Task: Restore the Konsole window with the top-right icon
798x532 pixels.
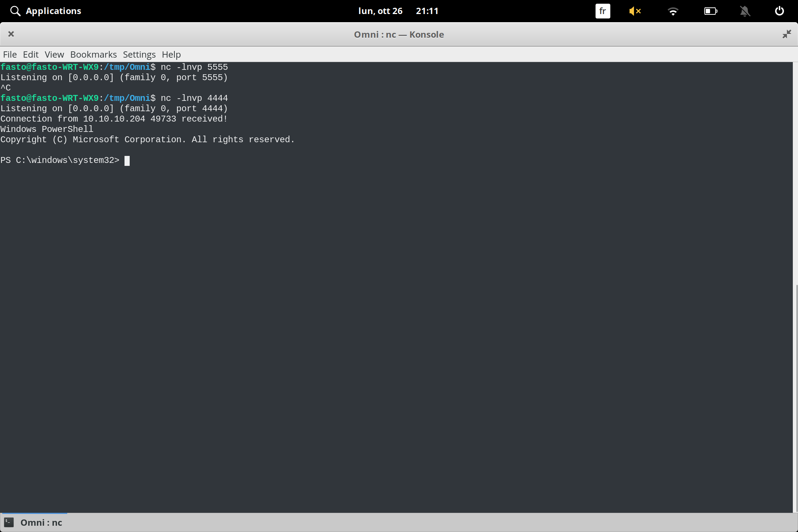Action: coord(787,34)
